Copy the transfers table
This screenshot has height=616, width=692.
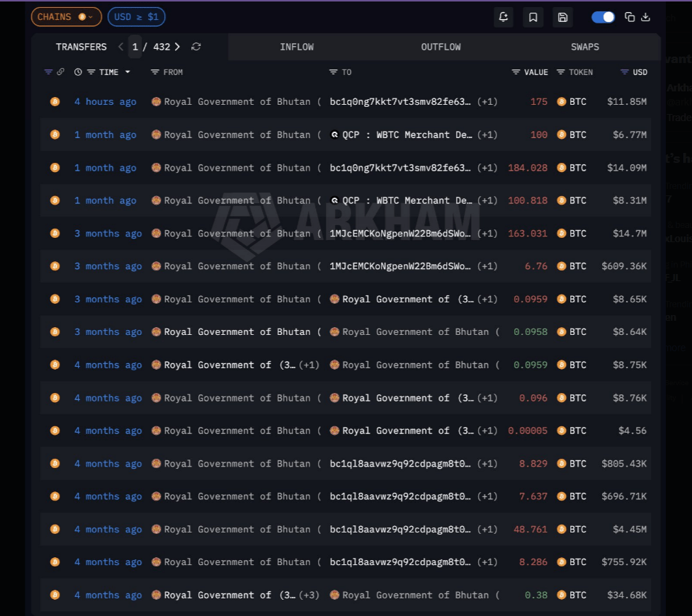(x=630, y=16)
